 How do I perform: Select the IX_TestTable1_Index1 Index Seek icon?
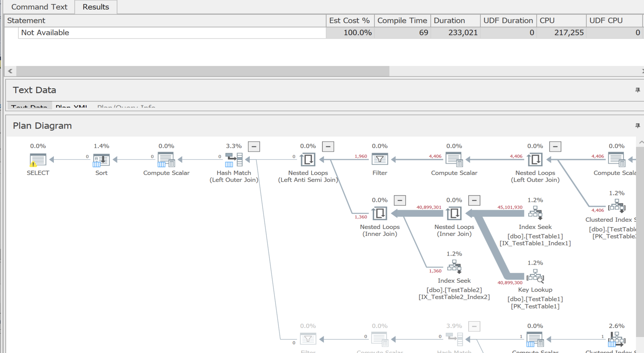point(535,213)
